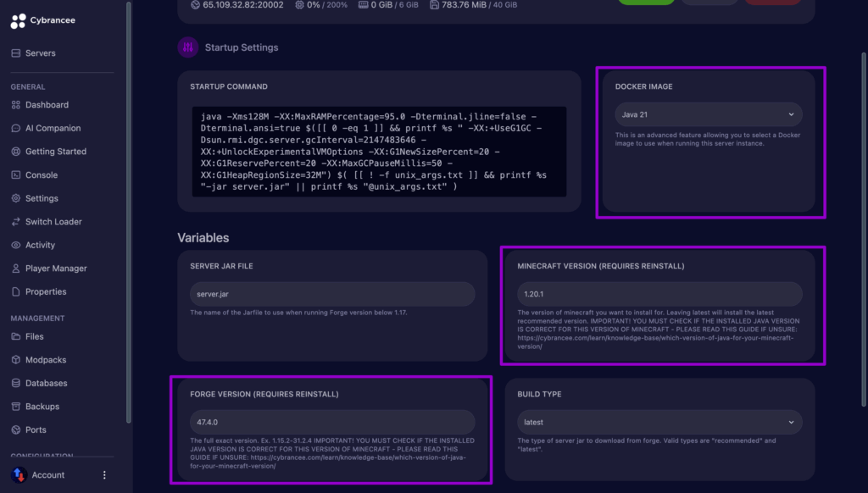Open the Player Manager icon
The height and width of the screenshot is (493, 868).
(x=16, y=269)
